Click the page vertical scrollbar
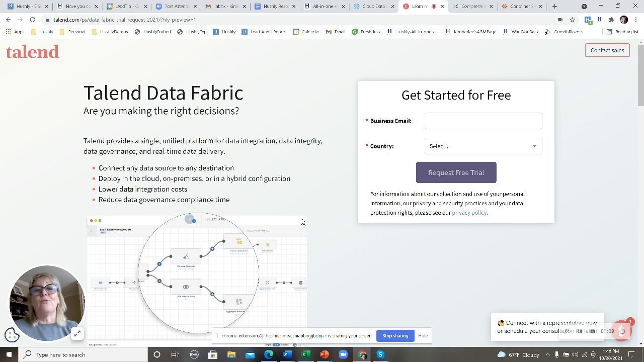Screen dimensions: 644x362 pyautogui.click(x=640, y=75)
